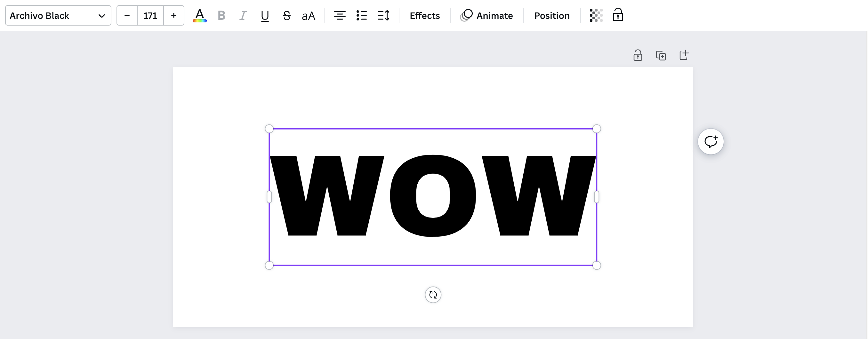The image size is (868, 339).
Task: Toggle italic formatting on the text
Action: pos(243,15)
